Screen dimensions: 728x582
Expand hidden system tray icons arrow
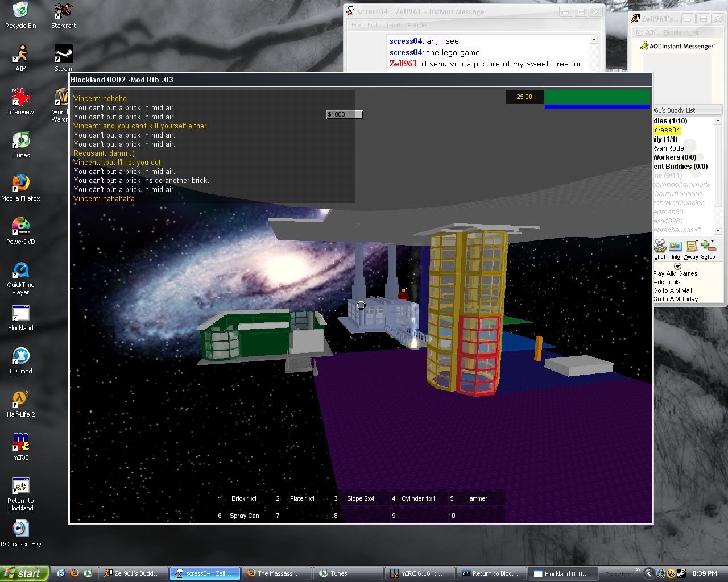[648, 573]
